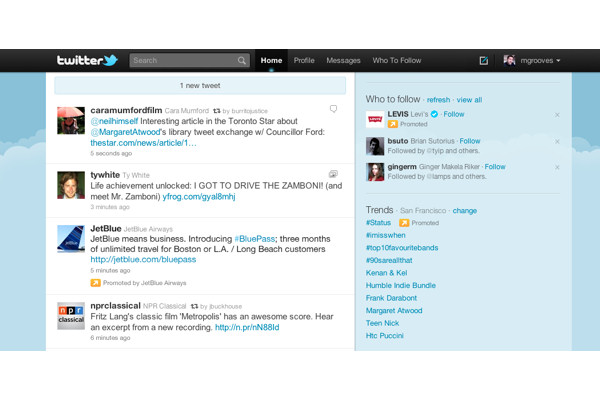Screen dimensions: 600x400
Task: Open the compose new tweet icon
Action: click(484, 61)
